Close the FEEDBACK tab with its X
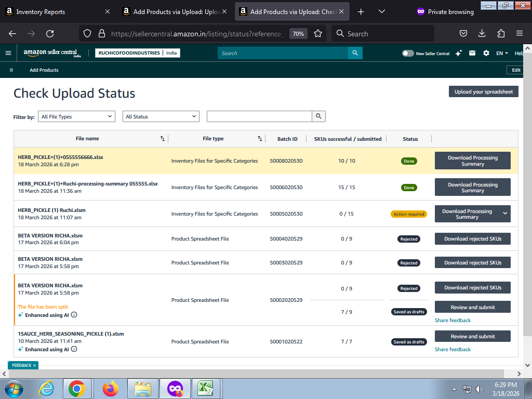The width and height of the screenshot is (532, 399). pos(34,365)
